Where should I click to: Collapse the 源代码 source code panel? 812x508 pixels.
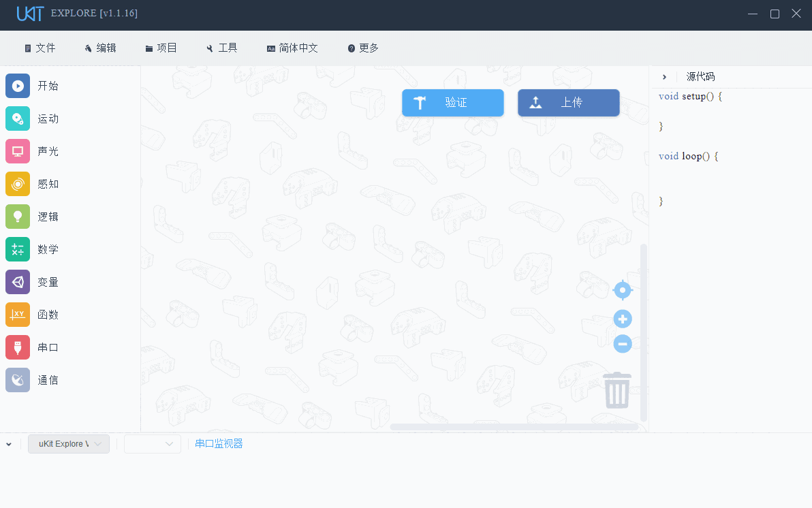(664, 76)
